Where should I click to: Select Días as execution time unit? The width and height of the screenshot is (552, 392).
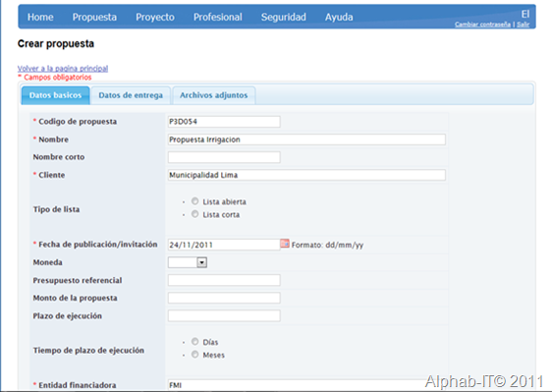[195, 341]
